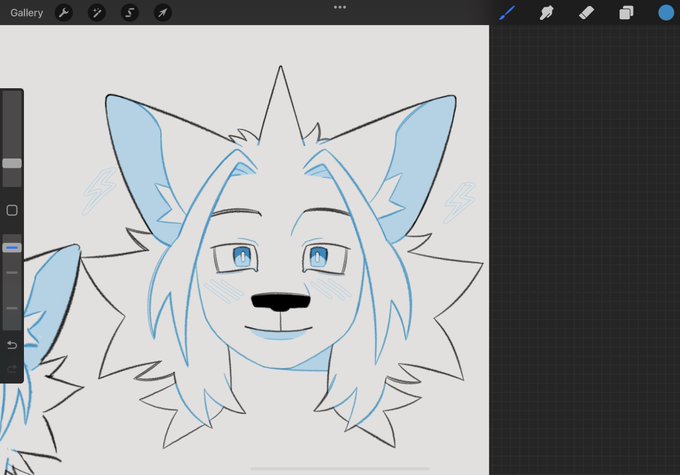680x475 pixels.
Task: Open the Adjustments magic wand menu
Action: click(97, 13)
